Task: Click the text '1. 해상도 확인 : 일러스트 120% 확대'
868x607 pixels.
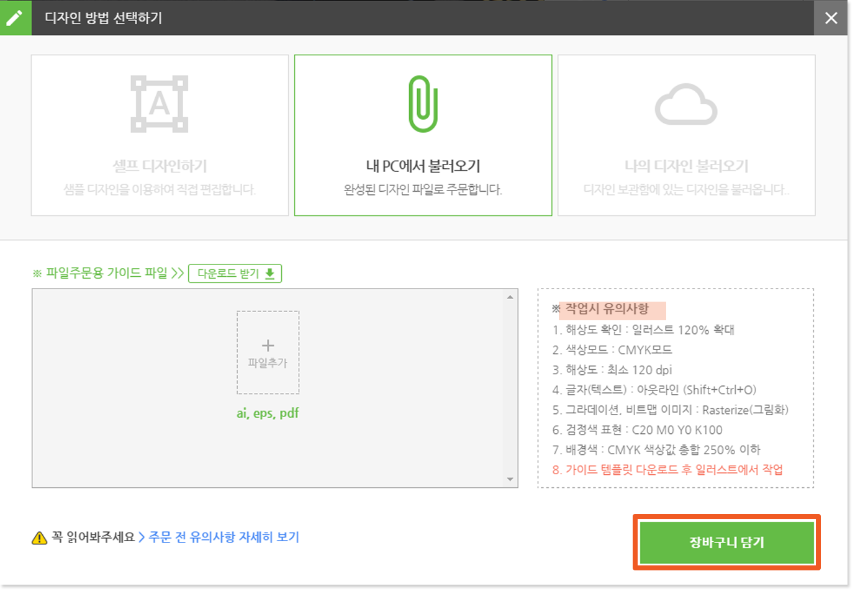Action: point(643,330)
